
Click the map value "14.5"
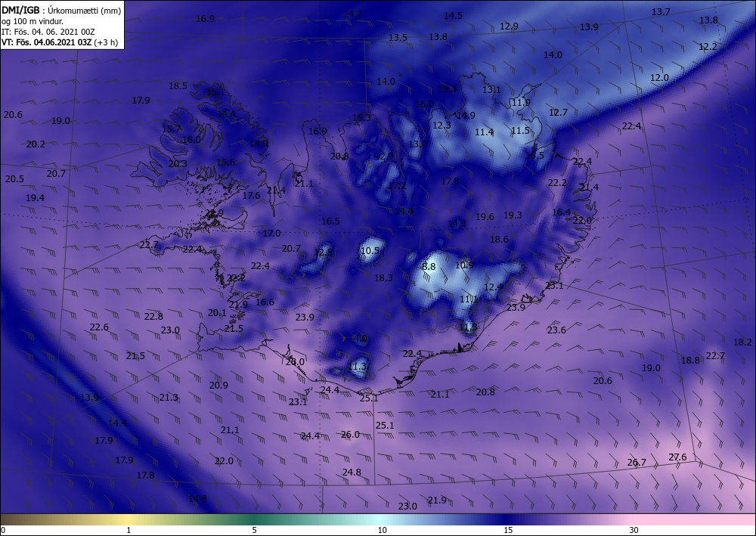(x=453, y=15)
